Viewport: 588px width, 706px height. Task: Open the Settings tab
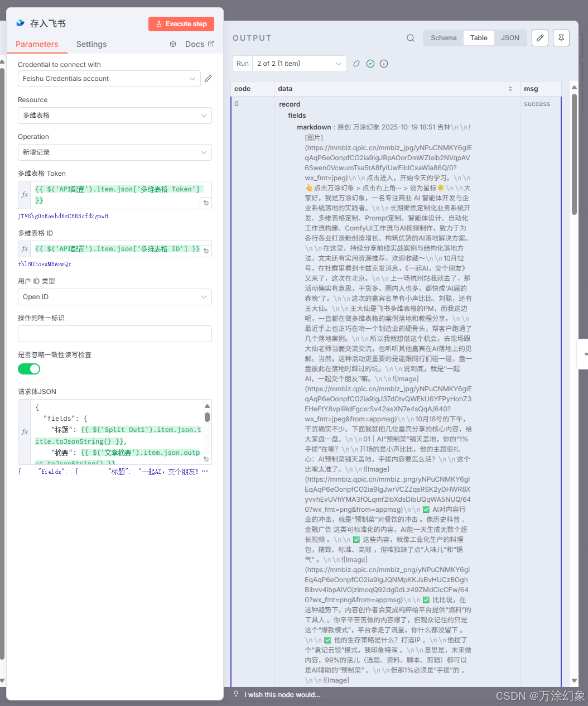[91, 44]
